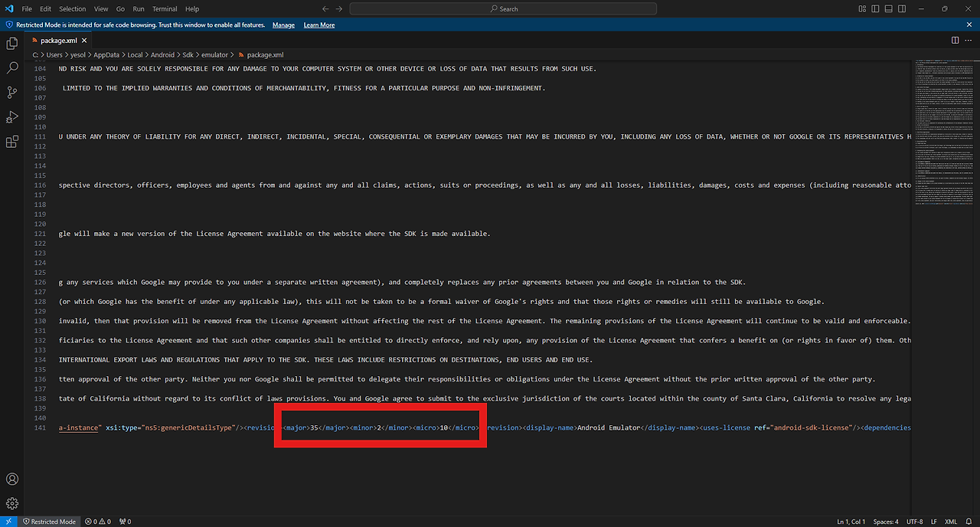Viewport: 980px width, 527px height.
Task: Click the top Search command box
Action: click(x=503, y=8)
